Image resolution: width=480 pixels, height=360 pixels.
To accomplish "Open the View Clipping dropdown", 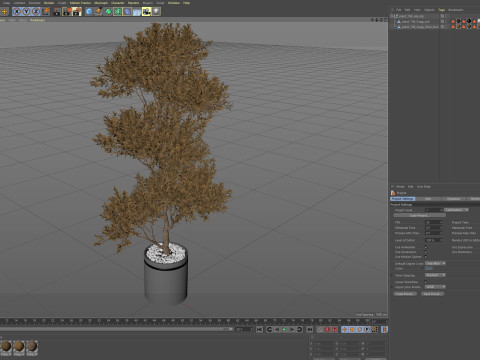I will pyautogui.click(x=435, y=275).
